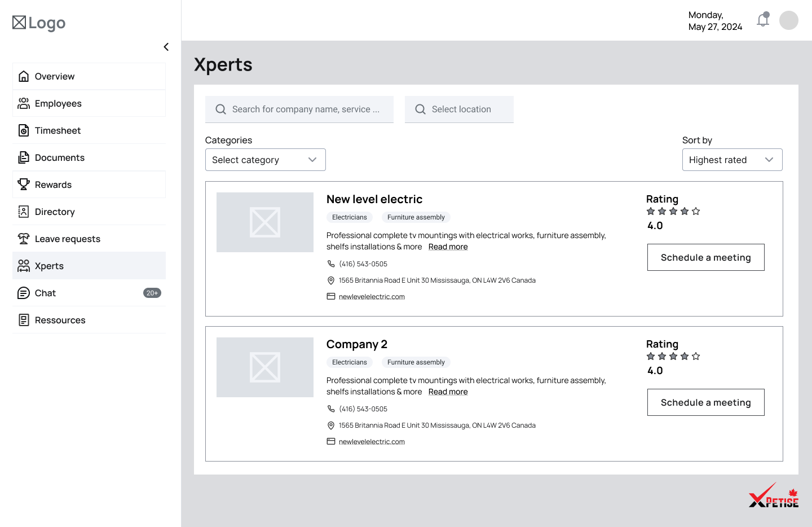Select the trophy icon next to Rewards
812x527 pixels.
(23, 184)
